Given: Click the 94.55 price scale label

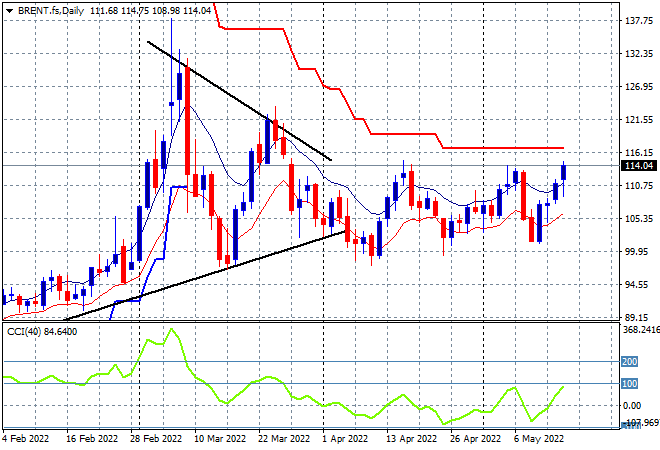Looking at the screenshot, I should pyautogui.click(x=639, y=285).
